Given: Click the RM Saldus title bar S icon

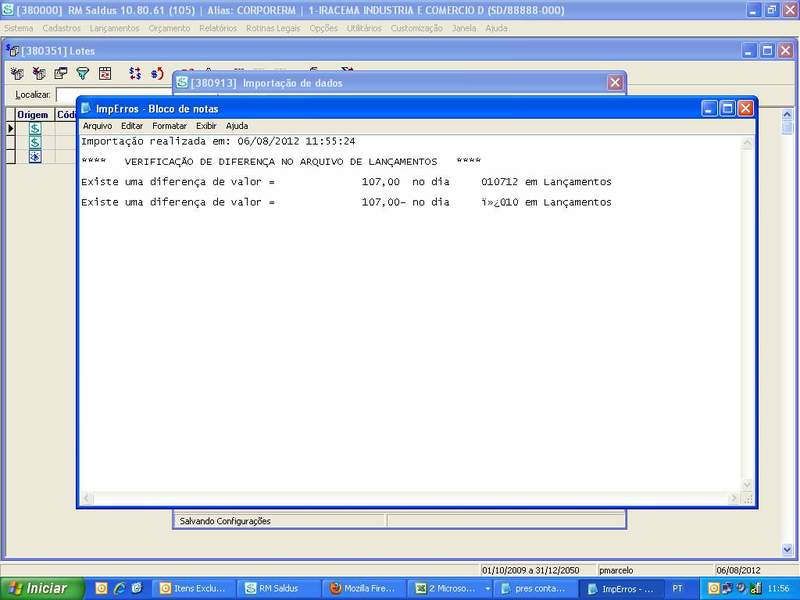Looking at the screenshot, I should [8, 10].
